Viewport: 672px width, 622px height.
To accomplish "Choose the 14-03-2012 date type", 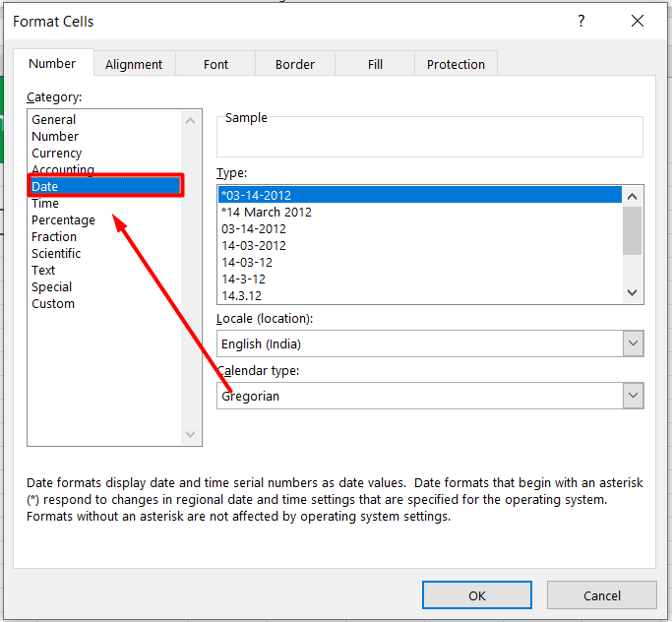I will 420,245.
